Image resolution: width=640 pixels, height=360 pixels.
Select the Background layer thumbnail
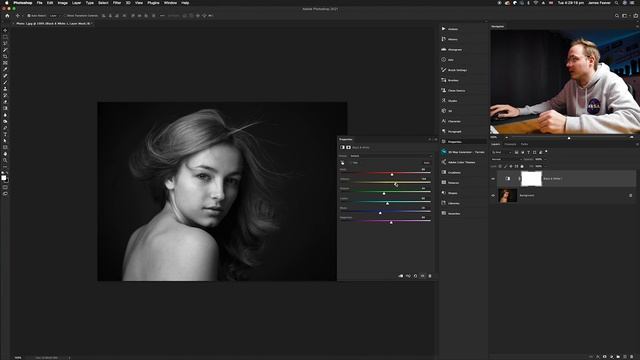tap(507, 196)
